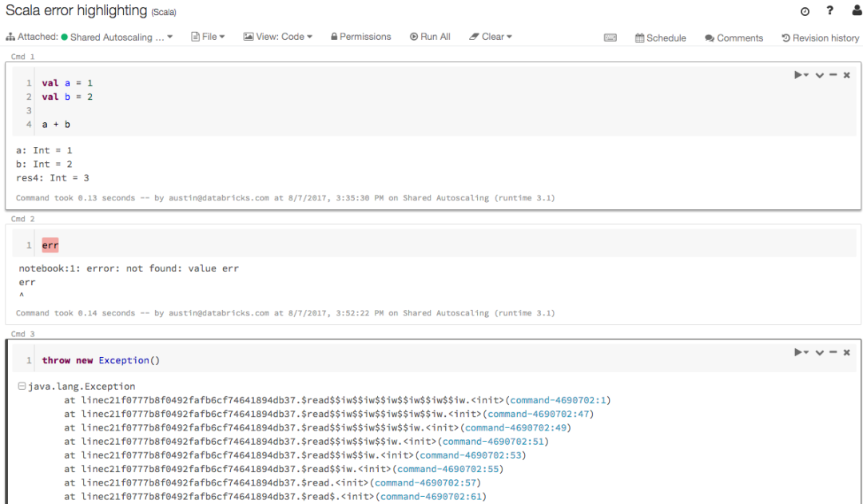Viewport: 863px width, 504px height.
Task: Click the recent notebooks clock icon
Action: [804, 11]
